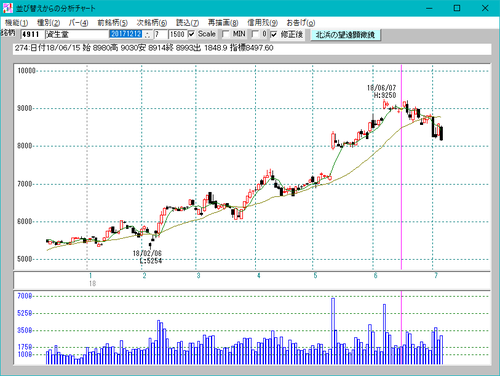
Task: Click the 1750 volume axis label
Action: [x=25, y=347]
